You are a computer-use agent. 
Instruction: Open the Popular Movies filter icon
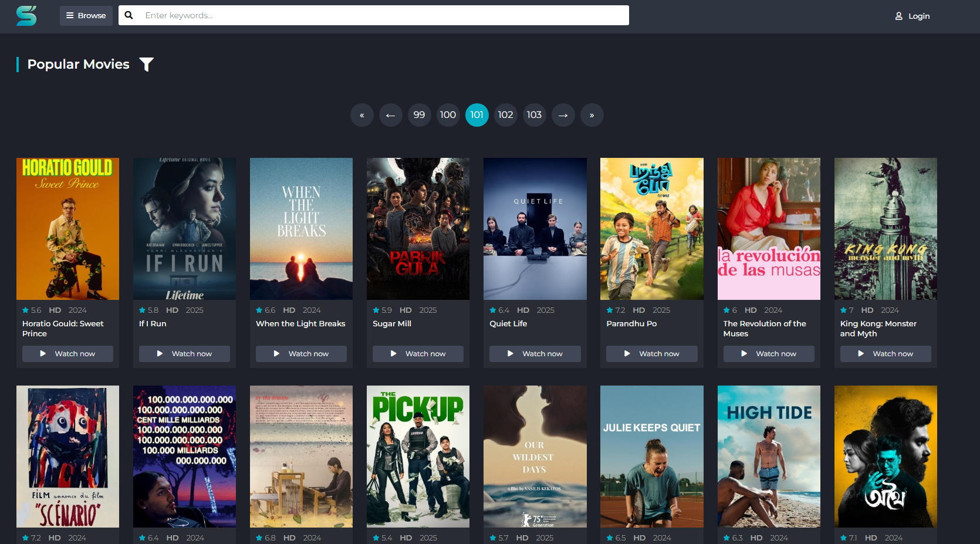(146, 65)
